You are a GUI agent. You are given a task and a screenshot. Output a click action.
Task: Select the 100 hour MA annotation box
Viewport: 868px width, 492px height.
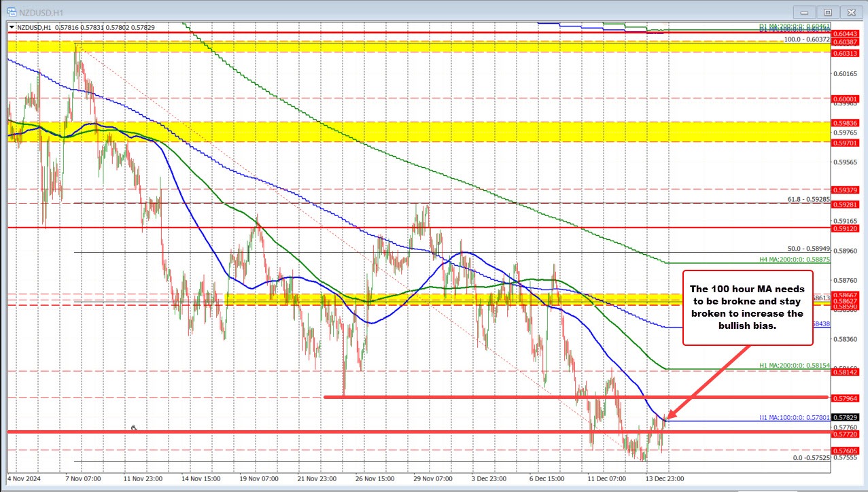tap(747, 308)
